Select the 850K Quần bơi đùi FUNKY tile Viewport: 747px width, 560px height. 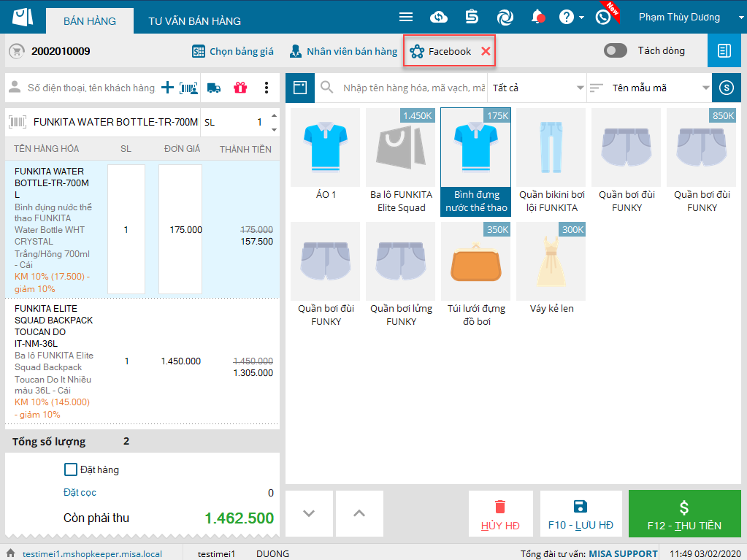pos(702,162)
